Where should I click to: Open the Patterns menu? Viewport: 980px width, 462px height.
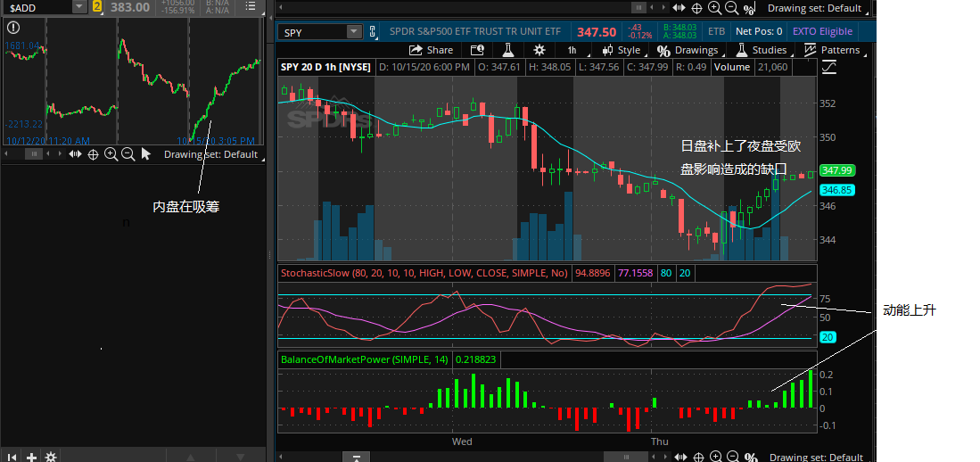(833, 50)
